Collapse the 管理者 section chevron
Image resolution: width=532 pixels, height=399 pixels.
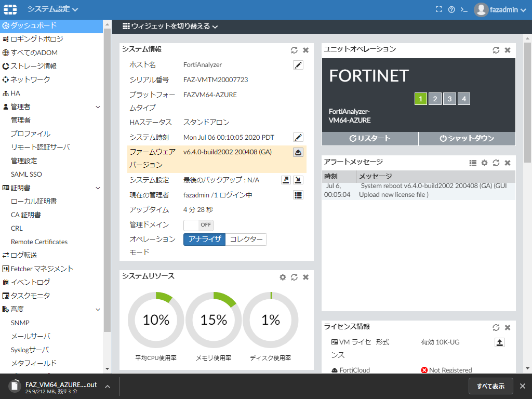click(x=98, y=107)
